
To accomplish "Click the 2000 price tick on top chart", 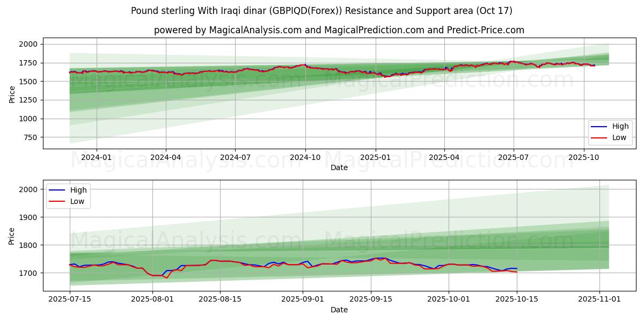I will click(29, 44).
